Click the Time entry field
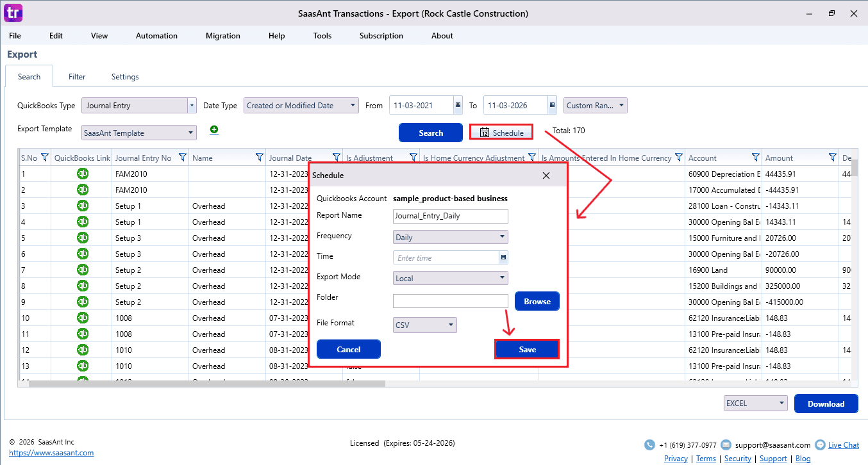 point(446,257)
